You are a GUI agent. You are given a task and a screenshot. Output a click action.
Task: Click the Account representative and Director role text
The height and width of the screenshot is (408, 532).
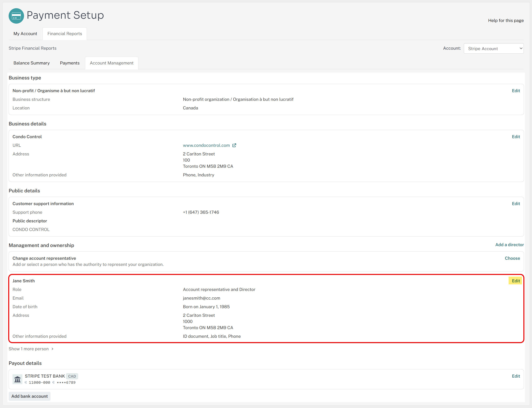point(219,290)
